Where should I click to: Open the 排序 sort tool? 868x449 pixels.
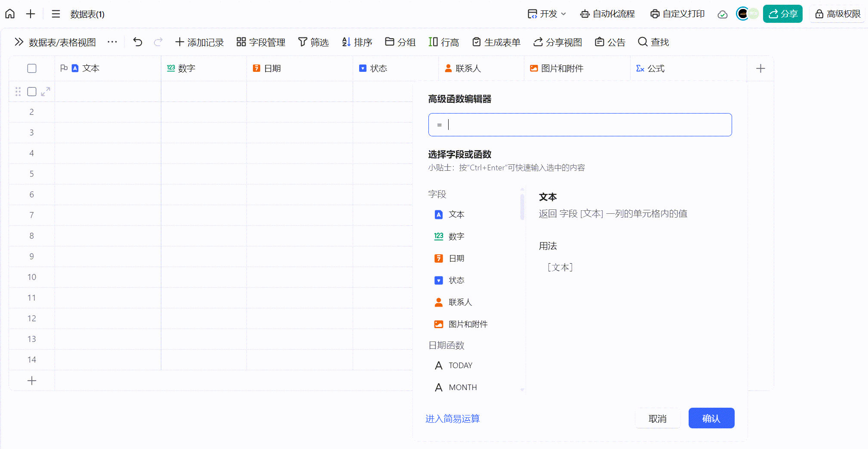tap(357, 42)
